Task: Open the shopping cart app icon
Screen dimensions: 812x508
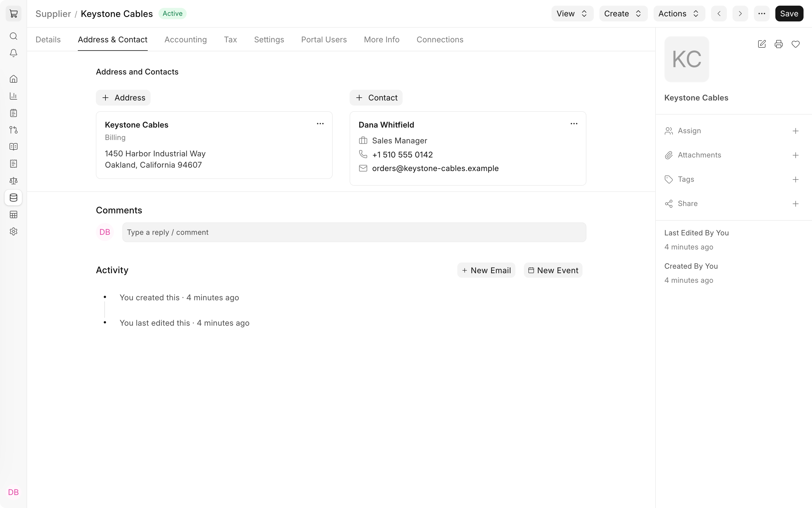Action: pyautogui.click(x=14, y=14)
